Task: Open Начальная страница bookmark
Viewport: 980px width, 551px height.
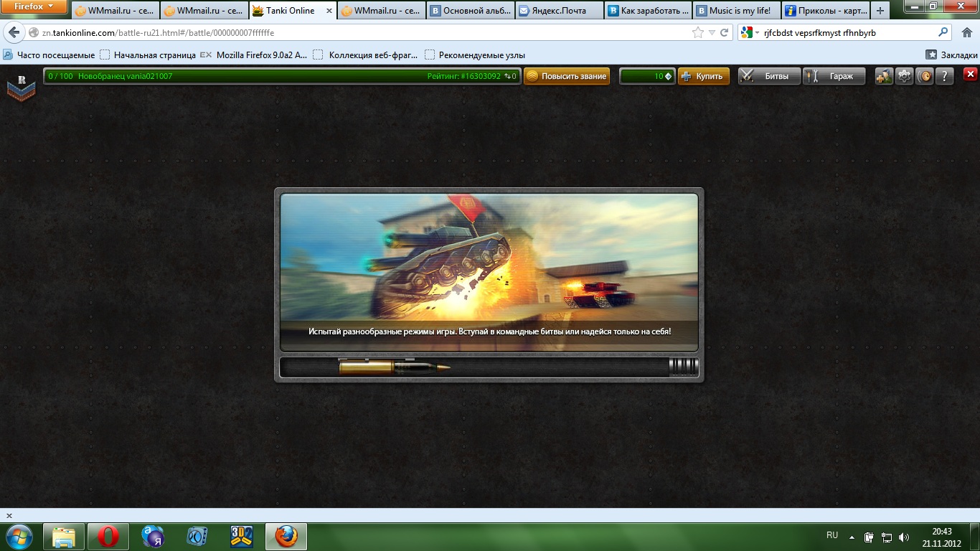Action: (148, 55)
